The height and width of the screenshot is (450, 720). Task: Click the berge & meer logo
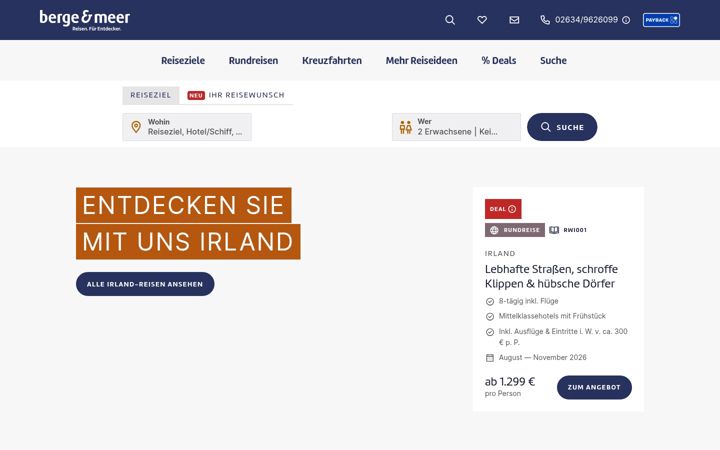tap(84, 20)
